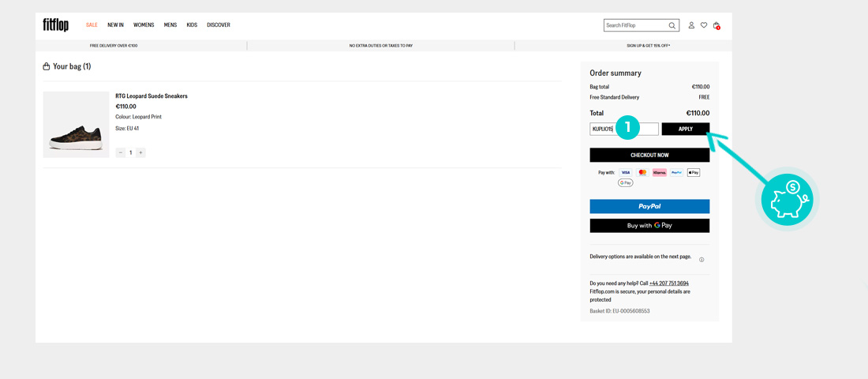Open the leopard sneaker thumbnail
Viewport: 868px width, 379px height.
coord(76,125)
